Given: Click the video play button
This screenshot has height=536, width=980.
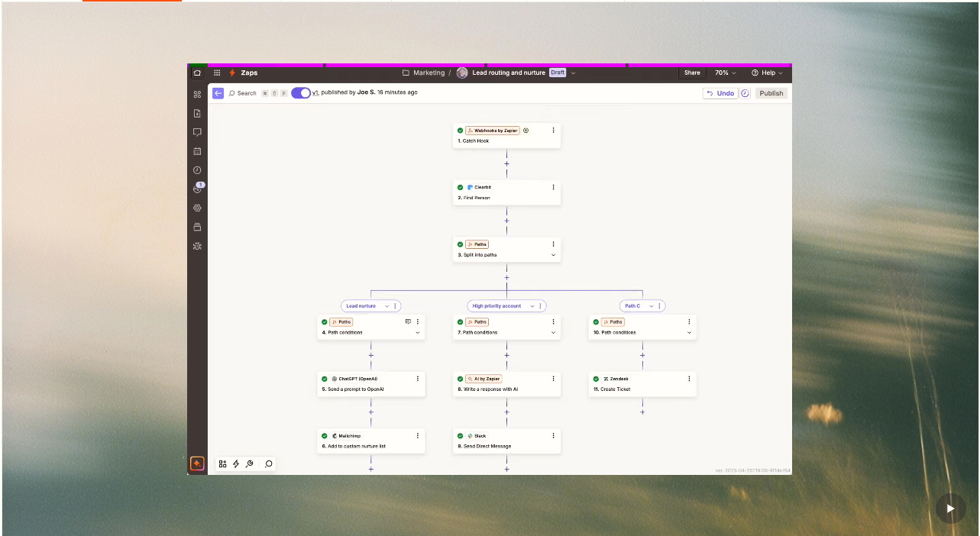Looking at the screenshot, I should pyautogui.click(x=950, y=509).
